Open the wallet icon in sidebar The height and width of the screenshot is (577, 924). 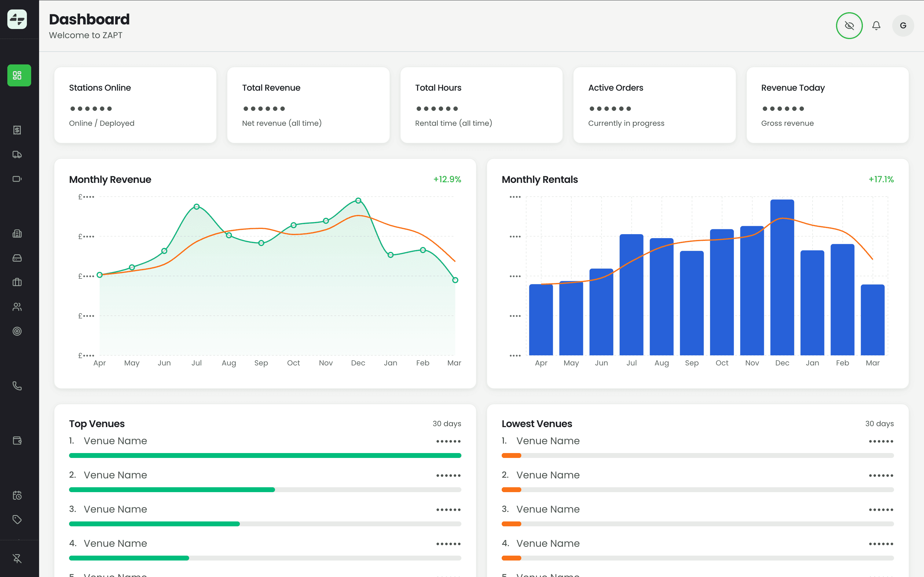17,440
